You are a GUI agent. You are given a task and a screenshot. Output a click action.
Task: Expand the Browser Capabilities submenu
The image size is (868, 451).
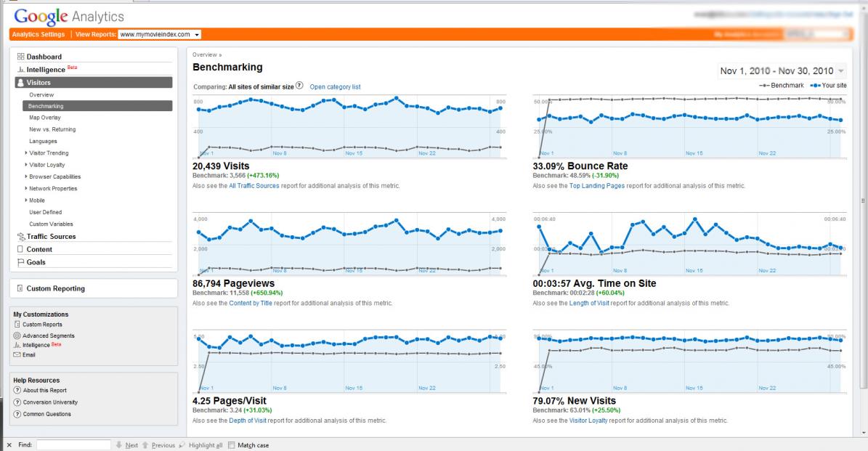tap(26, 176)
